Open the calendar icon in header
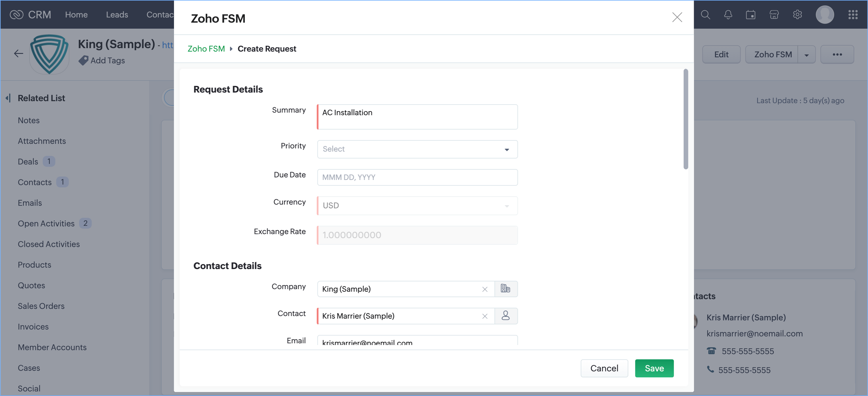Screen dimensions: 868x396 pos(750,15)
